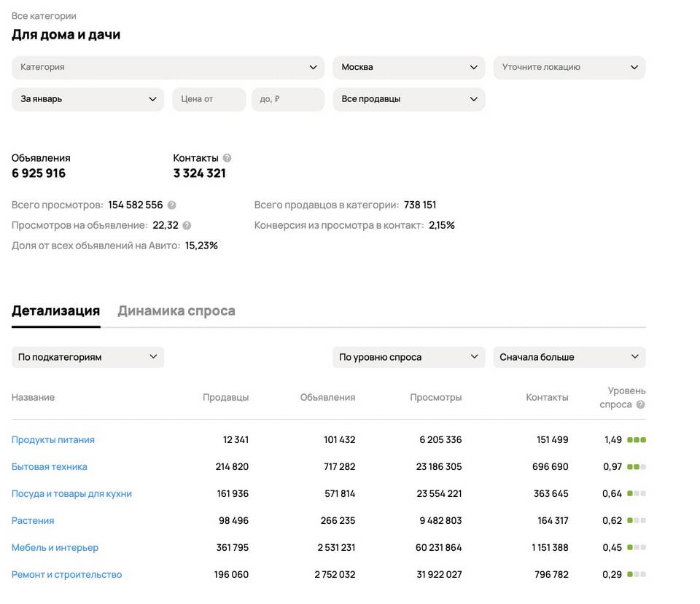The height and width of the screenshot is (604, 700).
Task: Open the По уровню спроса sort dropdown
Action: coord(408,357)
